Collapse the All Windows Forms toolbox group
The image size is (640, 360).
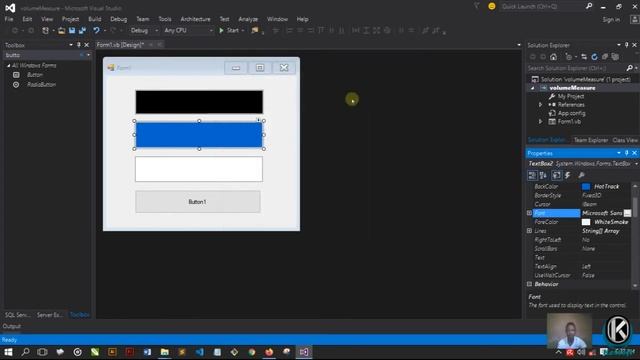click(8, 65)
